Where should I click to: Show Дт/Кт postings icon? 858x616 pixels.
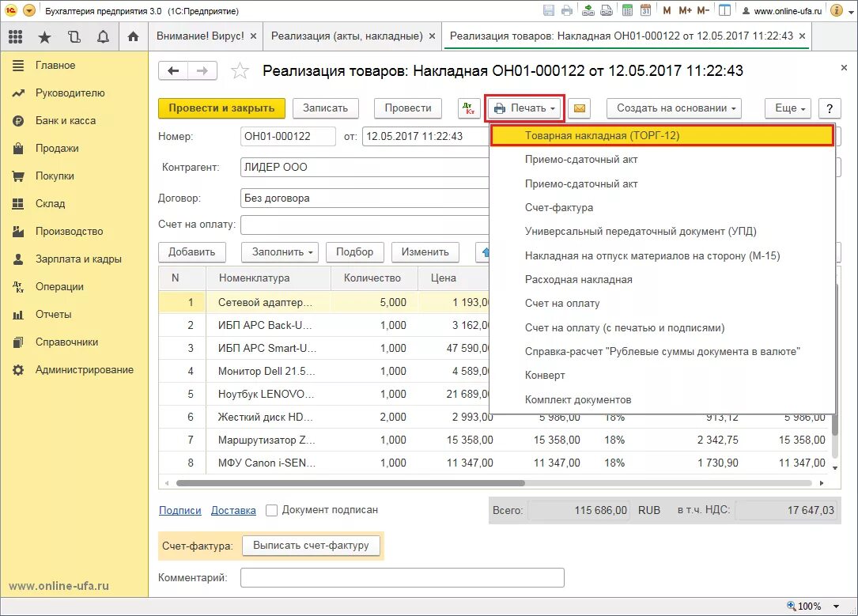[469, 108]
